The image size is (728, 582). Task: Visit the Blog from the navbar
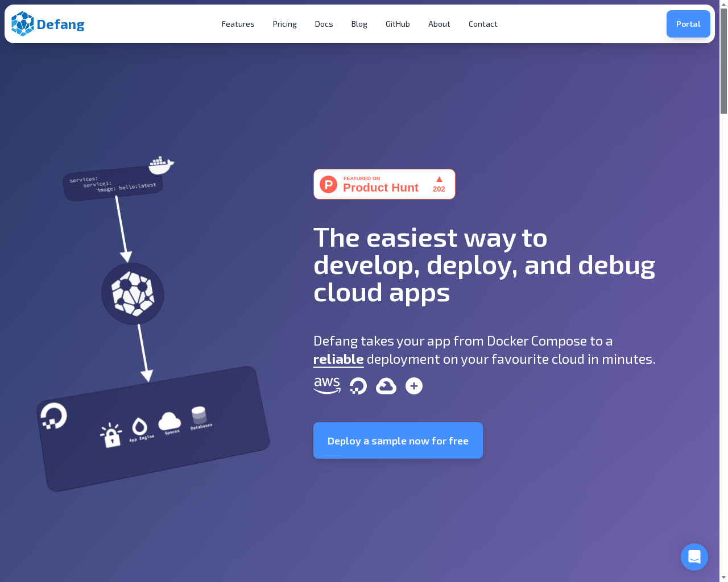[x=359, y=24]
